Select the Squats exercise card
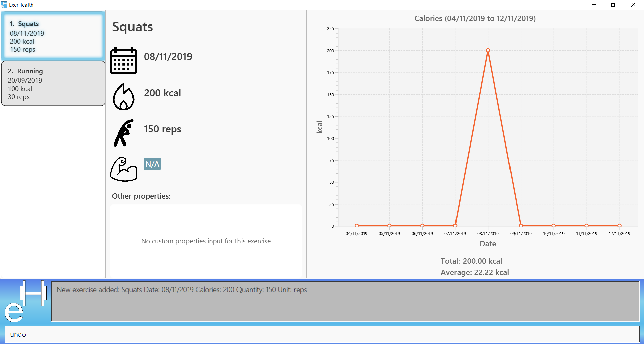644x344 pixels. click(53, 36)
